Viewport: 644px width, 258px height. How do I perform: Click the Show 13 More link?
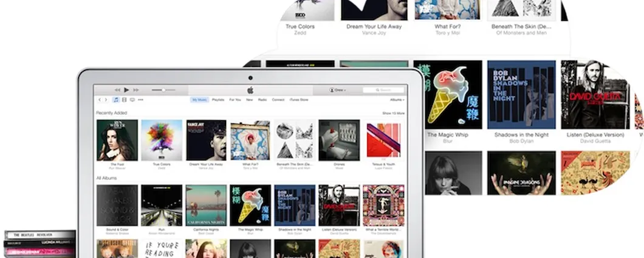pyautogui.click(x=394, y=113)
